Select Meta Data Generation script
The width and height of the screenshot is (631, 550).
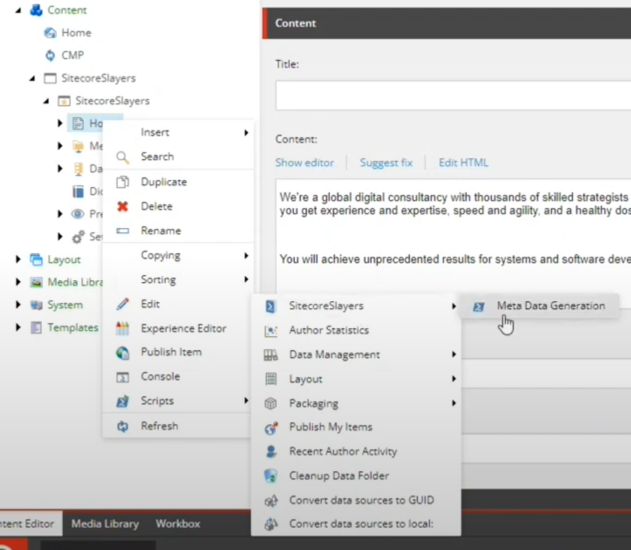550,306
